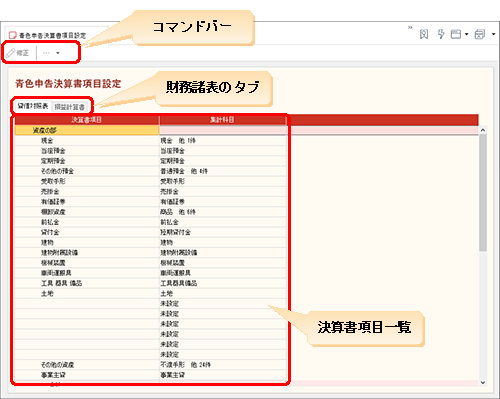The width and height of the screenshot is (500, 399).
Task: Select 建物附属設備 in the 決算書項目 column
Action: (59, 252)
